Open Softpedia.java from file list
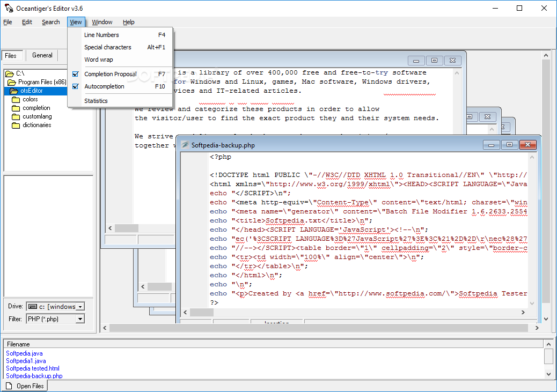557x392 pixels. click(24, 353)
